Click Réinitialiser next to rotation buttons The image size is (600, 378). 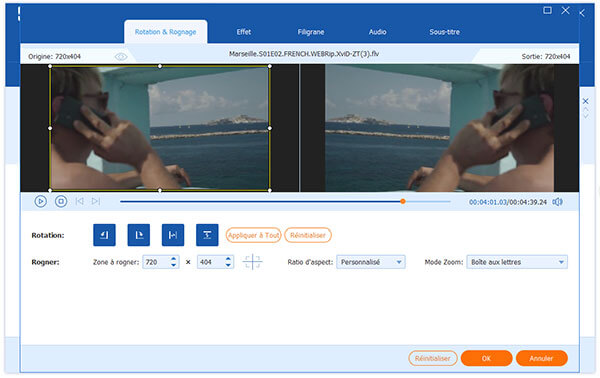coord(308,235)
